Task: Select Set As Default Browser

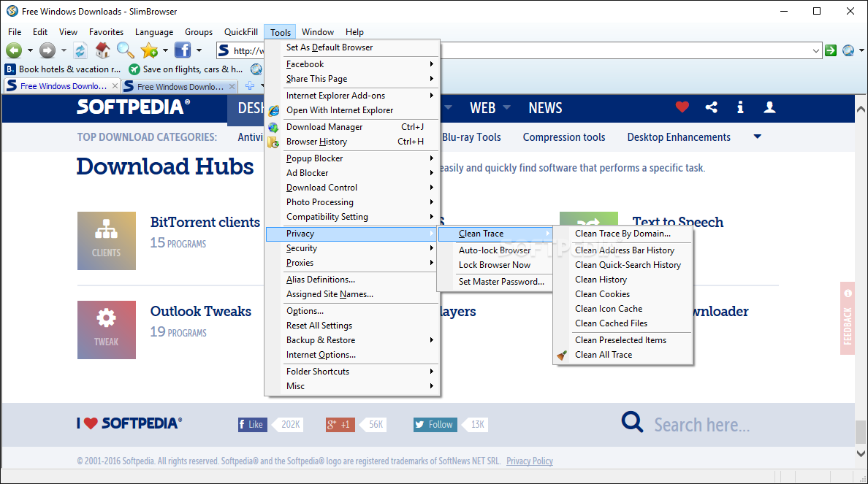Action: pos(353,47)
